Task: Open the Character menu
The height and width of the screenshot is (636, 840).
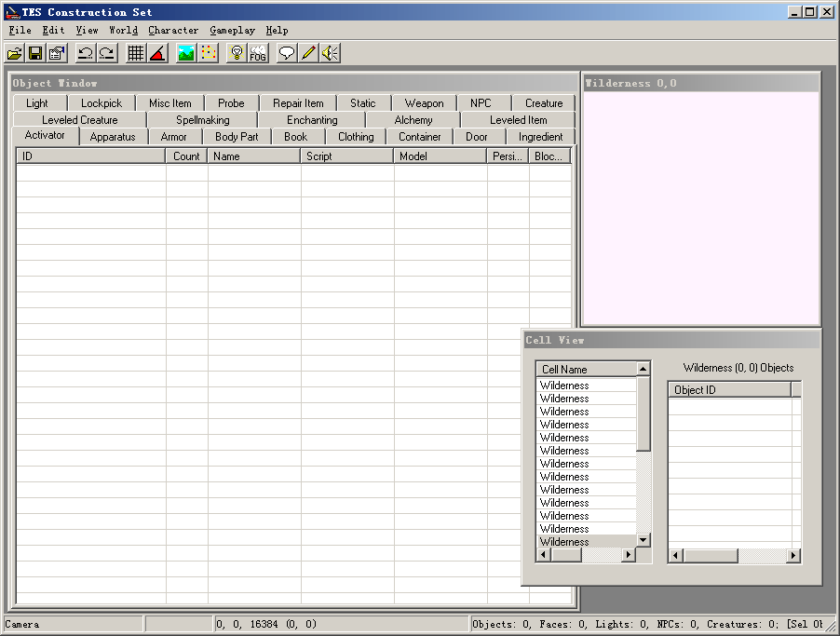Action: click(173, 31)
